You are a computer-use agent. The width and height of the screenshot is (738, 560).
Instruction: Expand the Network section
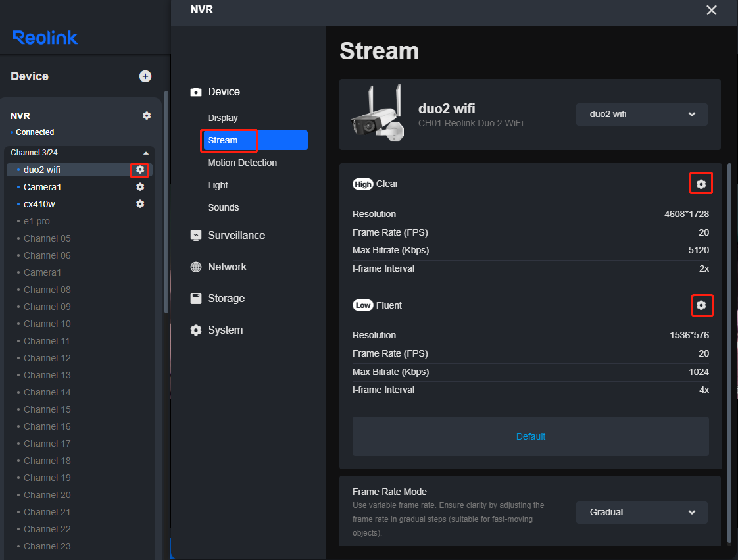227,267
